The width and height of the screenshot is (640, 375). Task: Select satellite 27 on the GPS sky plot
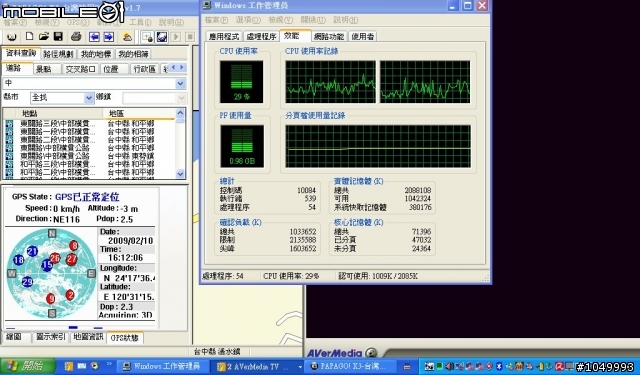(71, 259)
